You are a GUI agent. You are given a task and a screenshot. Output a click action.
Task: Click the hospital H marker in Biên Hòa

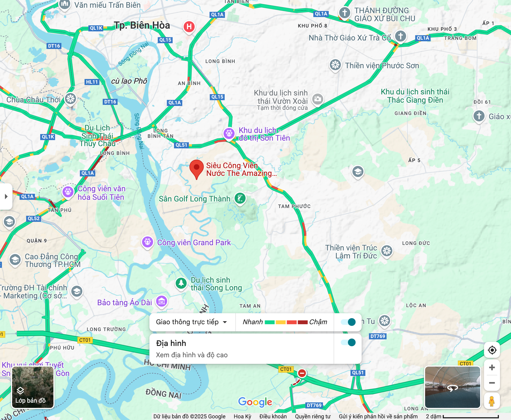pyautogui.click(x=189, y=27)
